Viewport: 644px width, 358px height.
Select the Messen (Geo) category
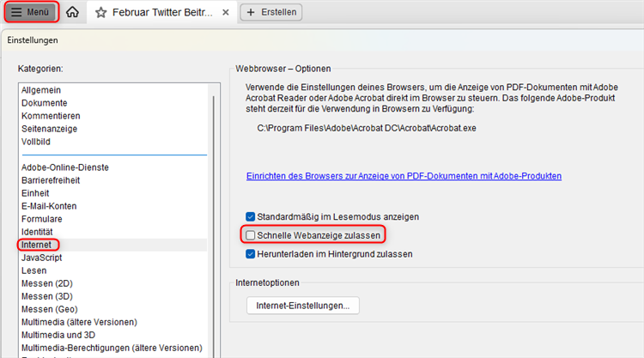[x=49, y=309]
